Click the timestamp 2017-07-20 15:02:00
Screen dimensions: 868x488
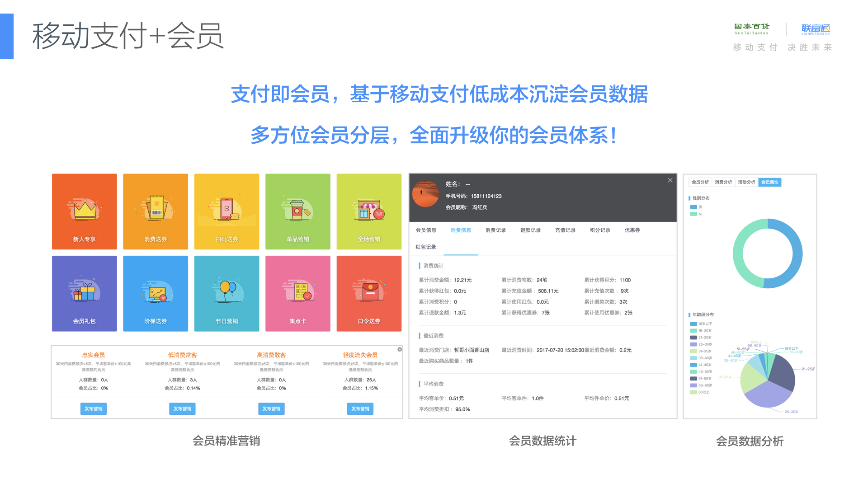click(x=560, y=350)
